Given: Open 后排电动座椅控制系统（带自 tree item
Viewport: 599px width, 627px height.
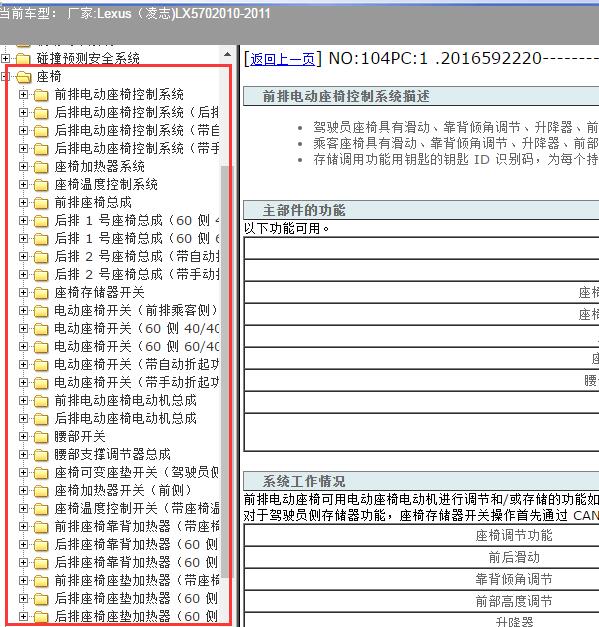Looking at the screenshot, I should click(137, 130).
